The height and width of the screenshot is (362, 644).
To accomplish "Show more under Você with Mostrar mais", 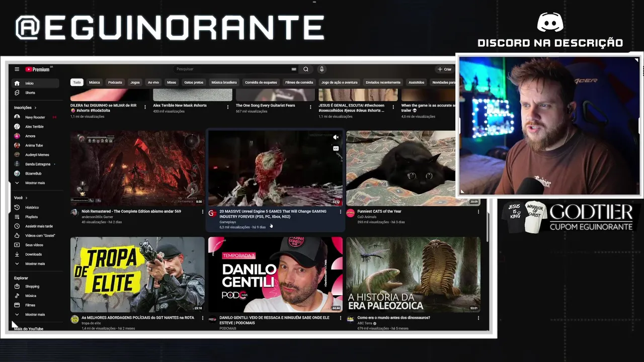I will (x=35, y=263).
